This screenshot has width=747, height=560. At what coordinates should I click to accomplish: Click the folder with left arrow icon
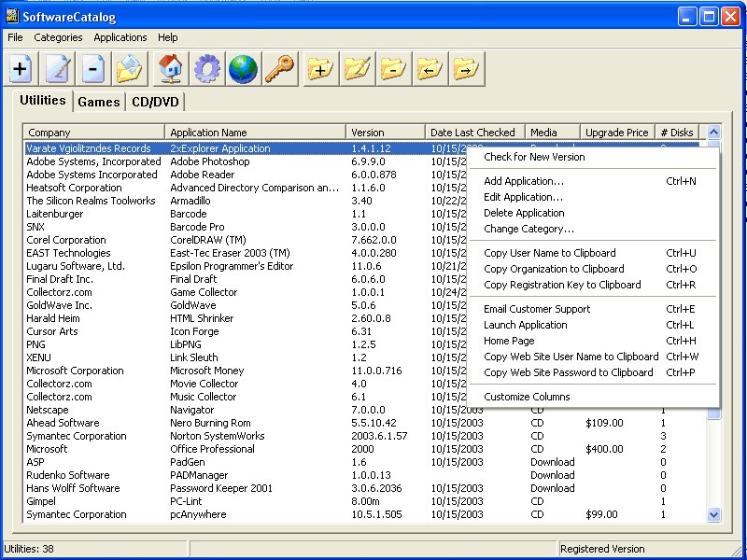tap(430, 69)
